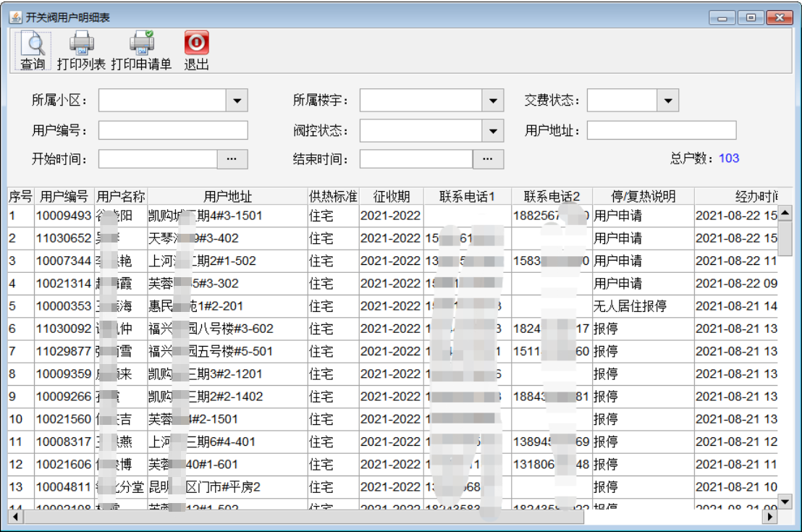Click the vertical scrollbar down arrow
The height and width of the screenshot is (532, 802).
coord(785,501)
